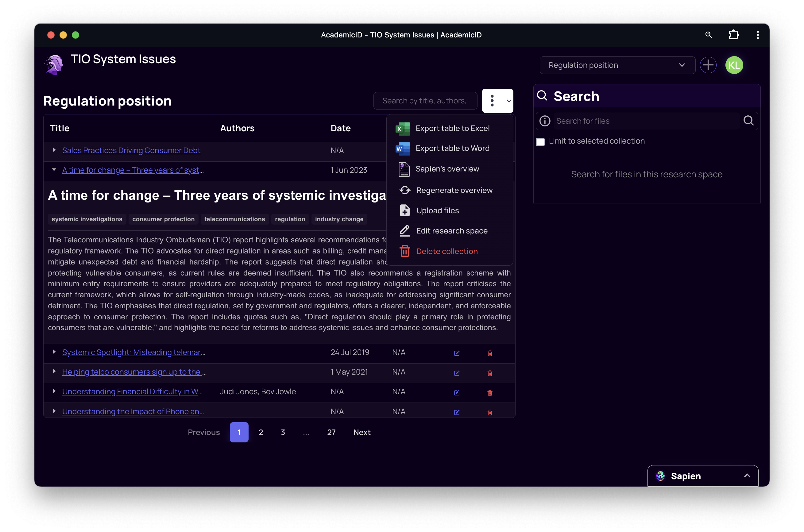Click the 24 Jul 2019 date cell

tap(350, 352)
